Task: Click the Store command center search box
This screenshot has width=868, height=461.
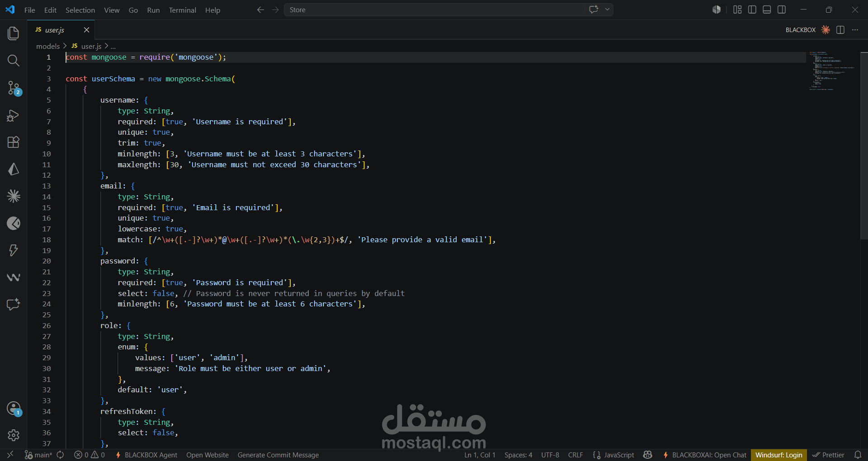Action: (434, 9)
